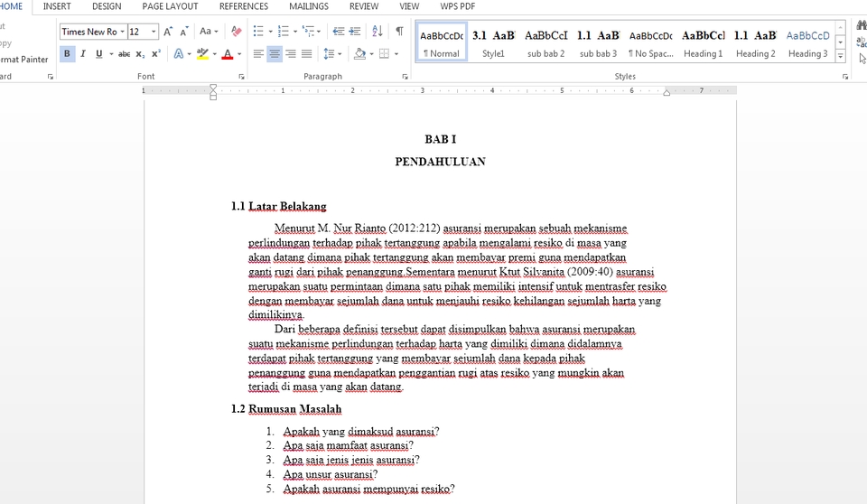
Task: Toggle Justify alignment
Action: [x=306, y=54]
